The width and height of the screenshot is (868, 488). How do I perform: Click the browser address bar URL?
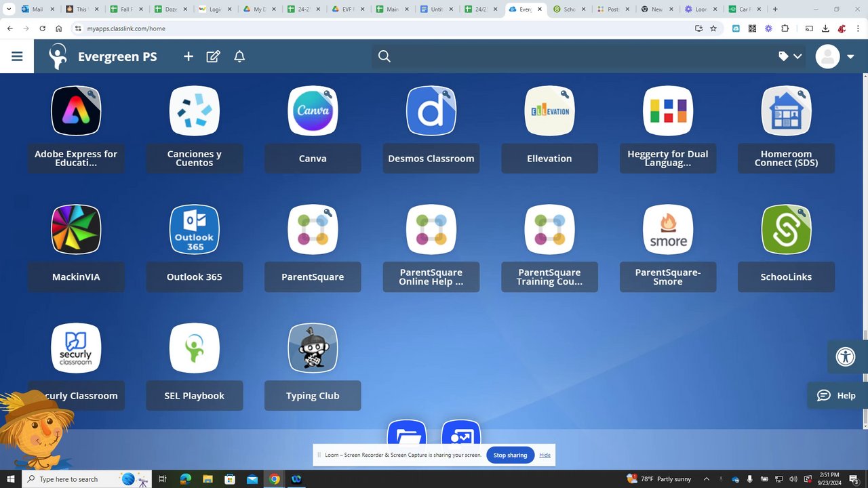tap(126, 28)
